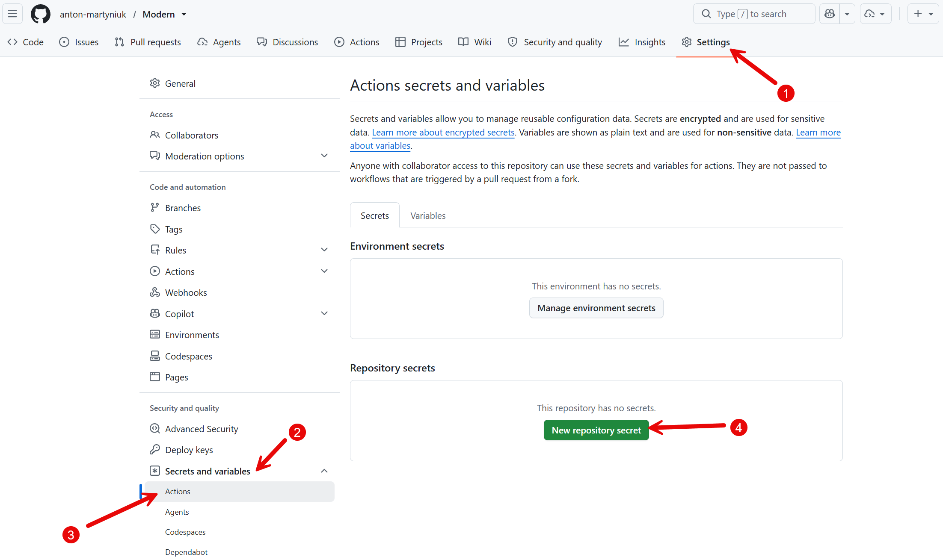The width and height of the screenshot is (943, 560).
Task: Open Codespaces sidebar icon item
Action: point(155,356)
